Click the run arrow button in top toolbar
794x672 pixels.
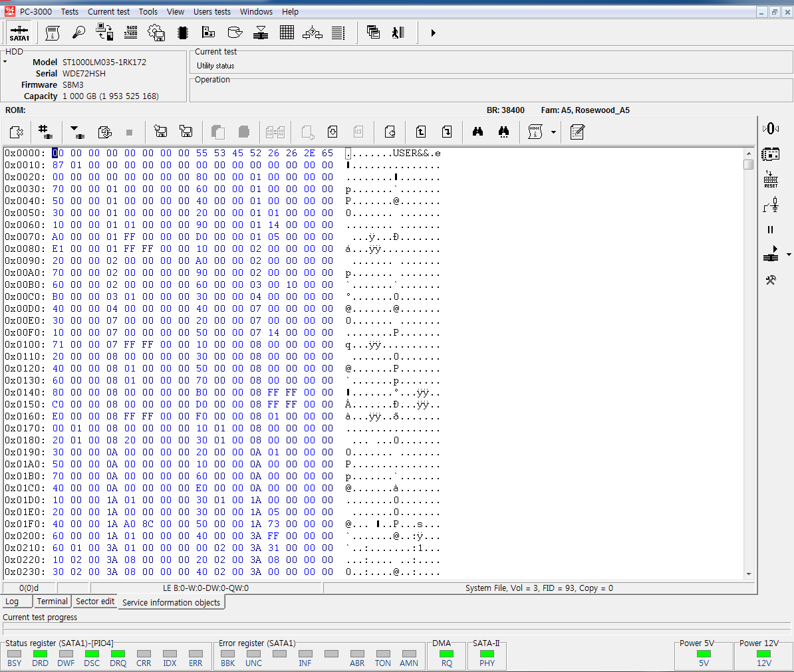coord(432,32)
